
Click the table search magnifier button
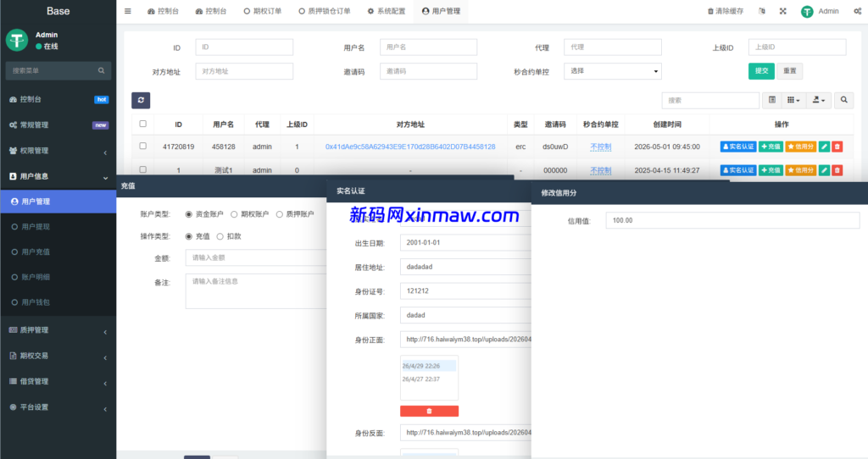tap(844, 100)
